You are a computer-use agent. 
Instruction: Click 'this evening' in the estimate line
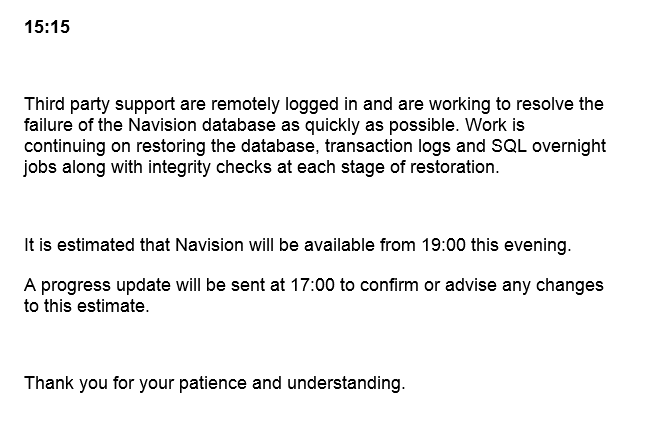521,245
